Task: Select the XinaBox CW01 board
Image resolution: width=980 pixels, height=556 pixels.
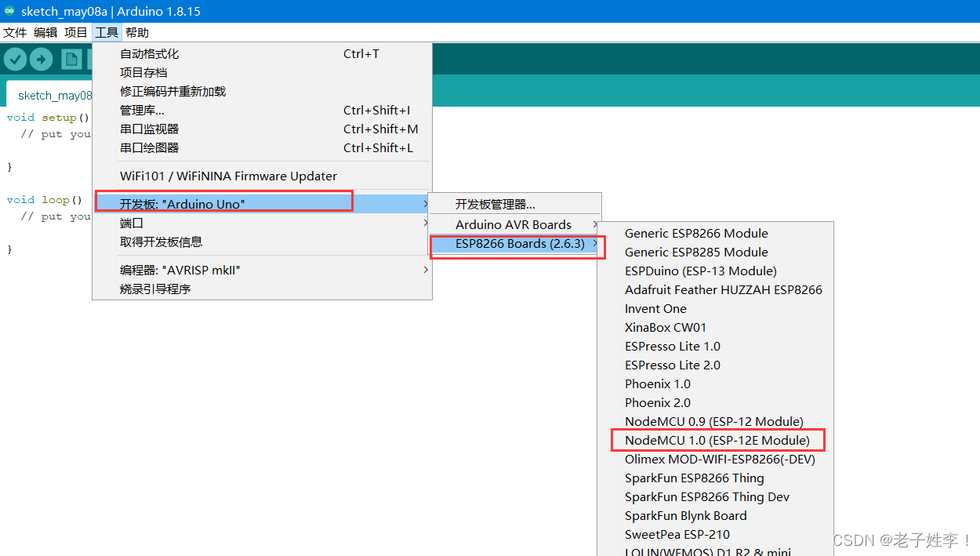Action: pos(715,327)
